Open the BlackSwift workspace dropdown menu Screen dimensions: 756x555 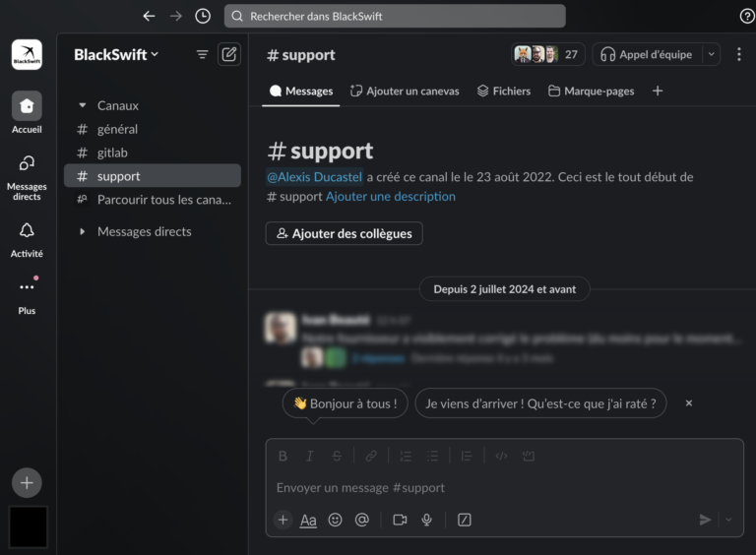click(116, 54)
